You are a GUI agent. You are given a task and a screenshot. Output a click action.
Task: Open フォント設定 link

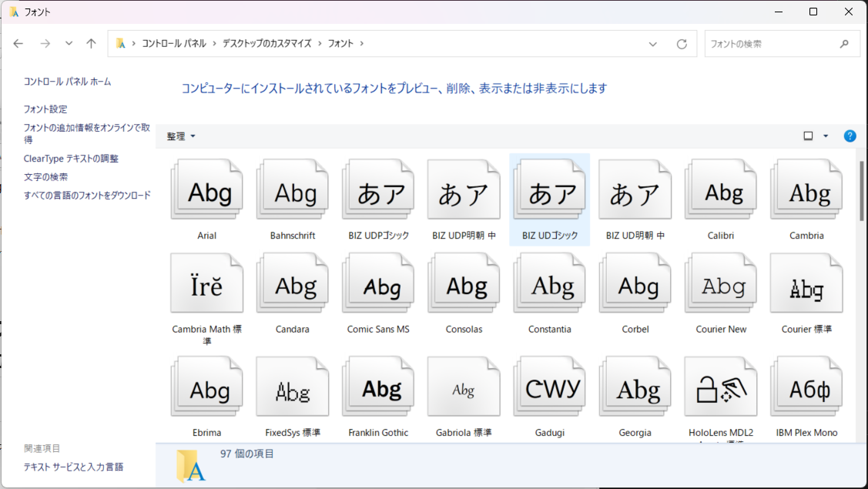pyautogui.click(x=45, y=109)
